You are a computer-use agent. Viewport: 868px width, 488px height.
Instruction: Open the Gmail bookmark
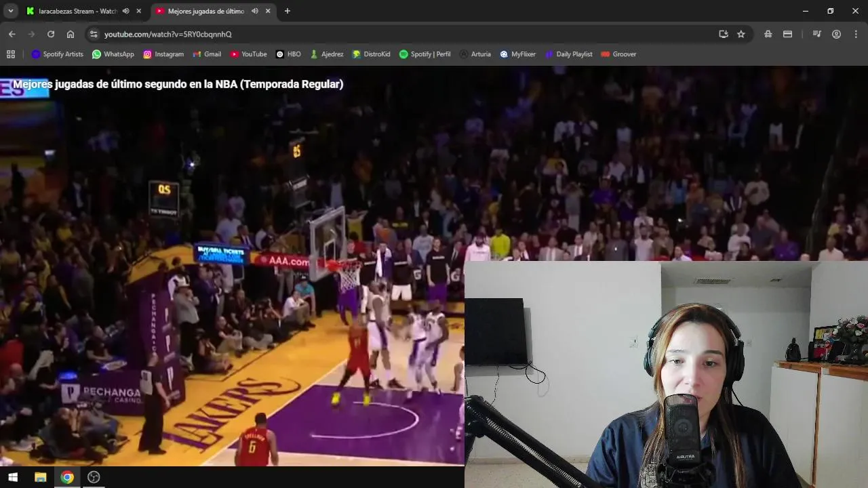click(207, 54)
